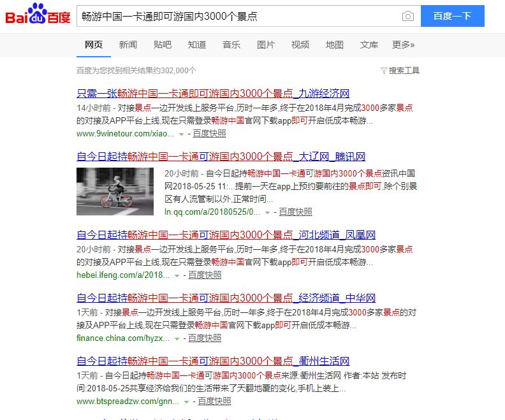Click the www.9winetour.com URL

(125, 134)
